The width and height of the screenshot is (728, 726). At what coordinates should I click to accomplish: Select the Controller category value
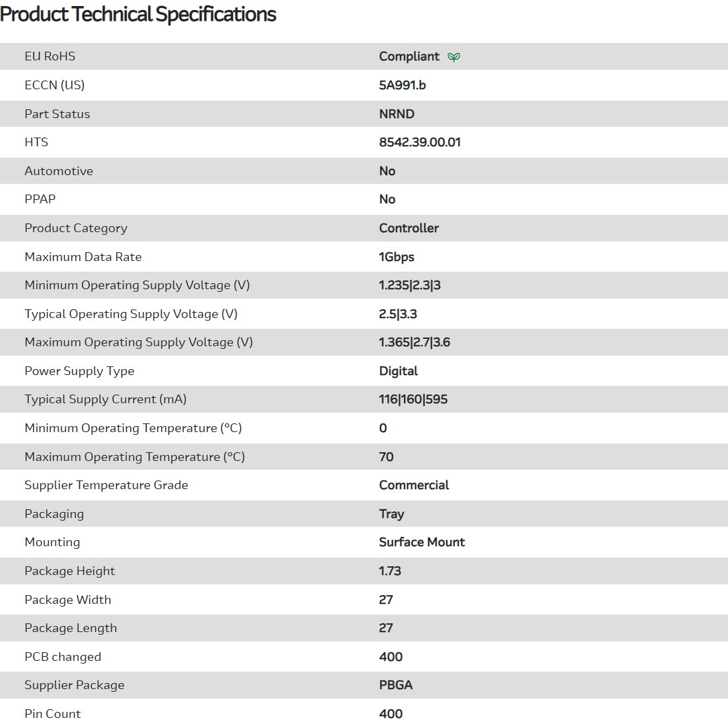[409, 228]
